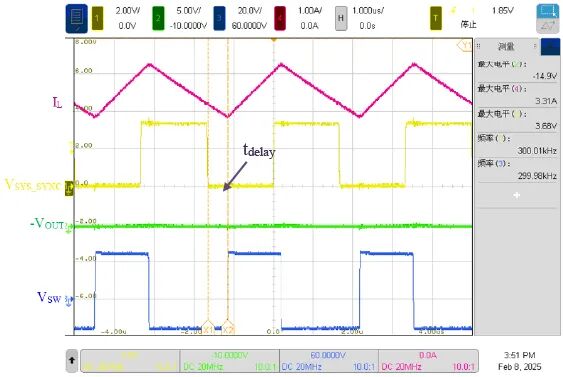Click the gray measurement tool icon below zoom-box

pyautogui.click(x=548, y=26)
